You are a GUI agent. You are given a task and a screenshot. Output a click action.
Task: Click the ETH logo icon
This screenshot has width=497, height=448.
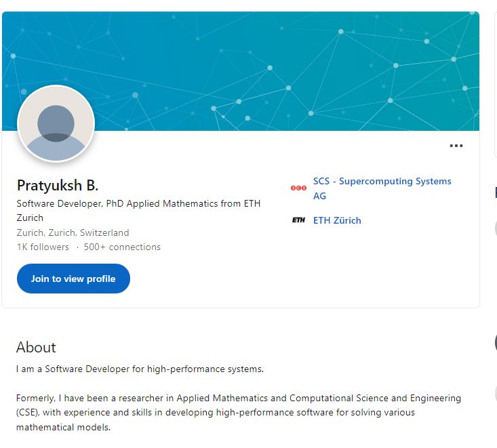298,220
